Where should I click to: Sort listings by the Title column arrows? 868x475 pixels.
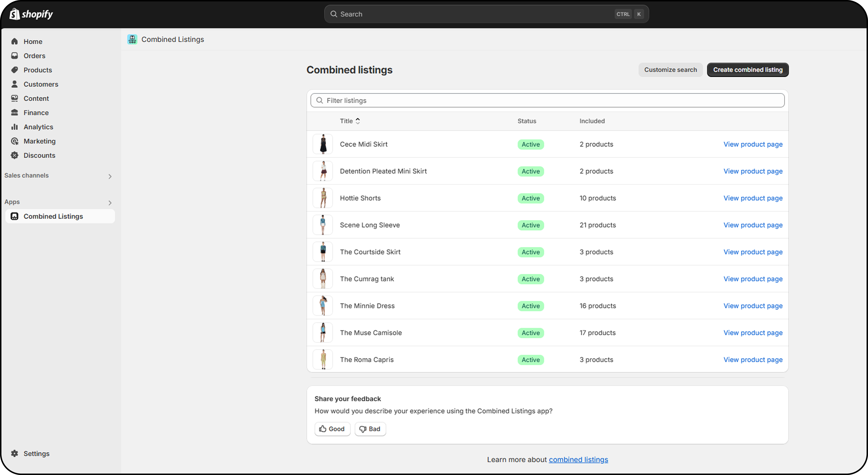(358, 121)
